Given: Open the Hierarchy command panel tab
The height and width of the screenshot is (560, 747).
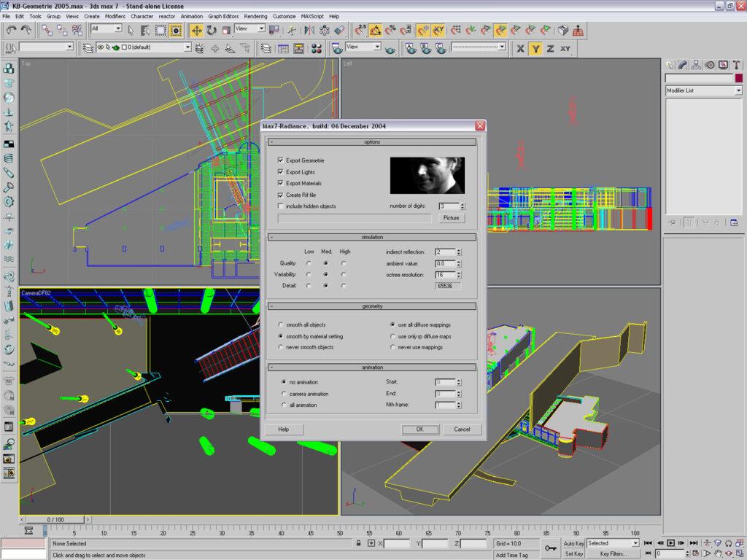Looking at the screenshot, I should pos(696,64).
